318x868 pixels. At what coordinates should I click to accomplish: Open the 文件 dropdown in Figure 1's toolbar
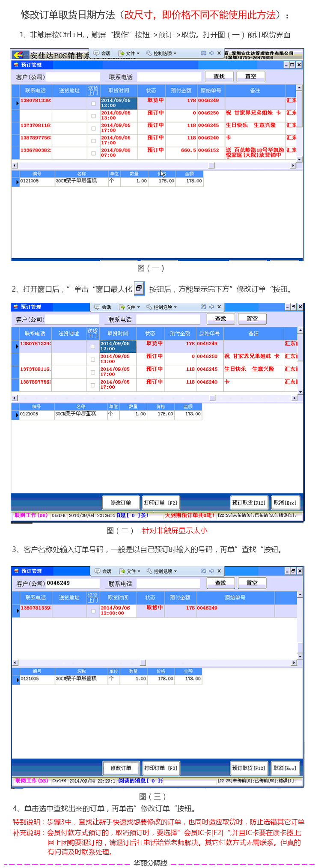click(129, 54)
